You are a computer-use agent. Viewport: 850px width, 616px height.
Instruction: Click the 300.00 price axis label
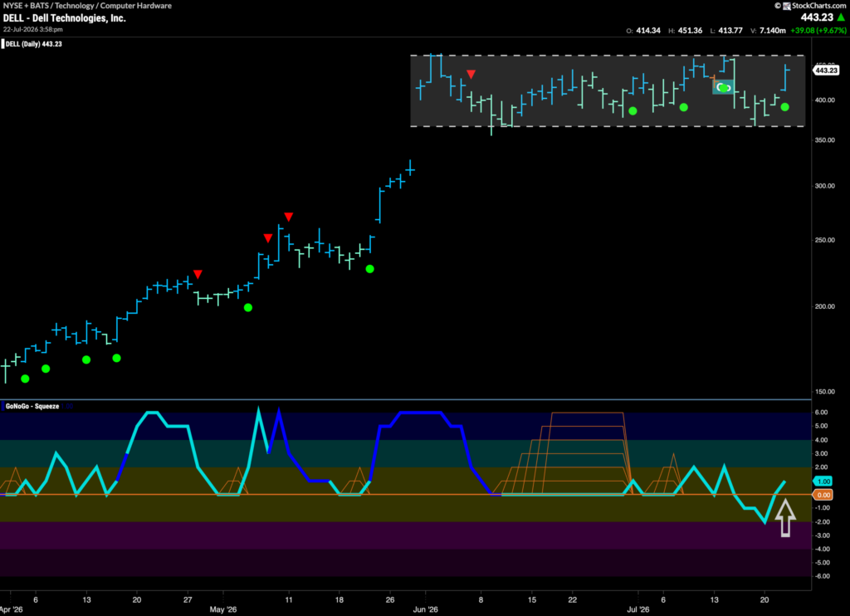pyautogui.click(x=824, y=186)
